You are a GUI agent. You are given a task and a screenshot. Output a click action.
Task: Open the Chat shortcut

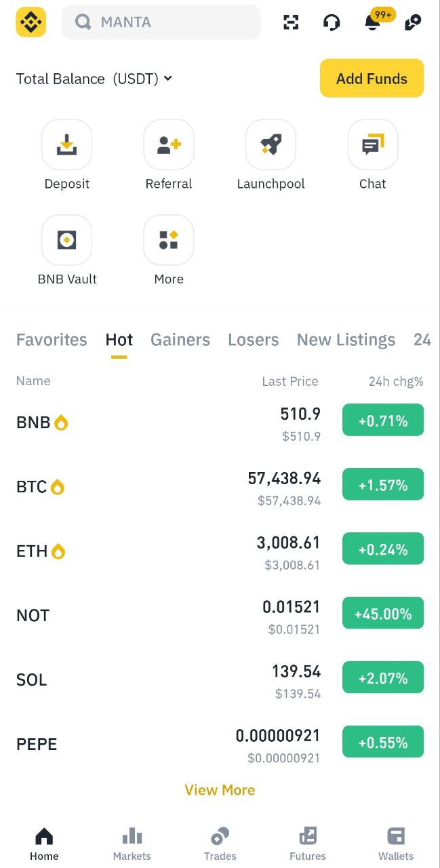(372, 144)
